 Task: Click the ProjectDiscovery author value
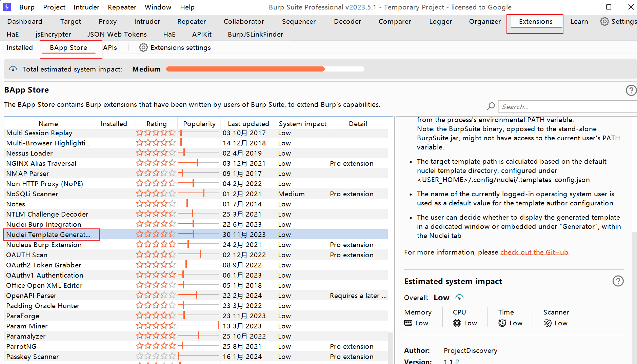(x=471, y=350)
